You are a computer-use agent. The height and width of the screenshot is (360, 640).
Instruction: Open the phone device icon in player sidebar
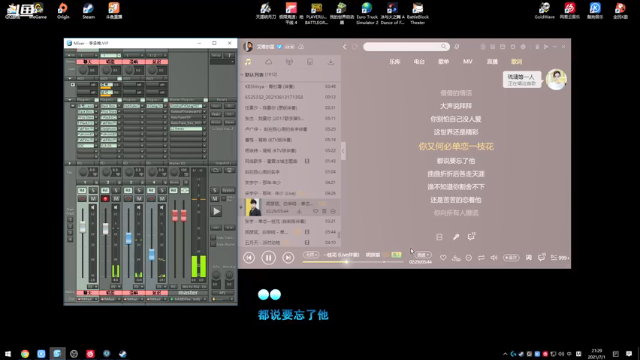pos(310,62)
